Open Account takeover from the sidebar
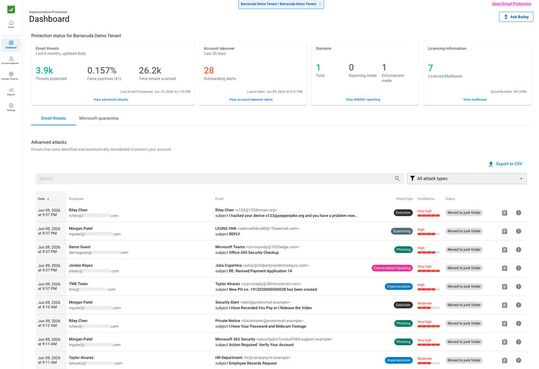 [x=11, y=60]
